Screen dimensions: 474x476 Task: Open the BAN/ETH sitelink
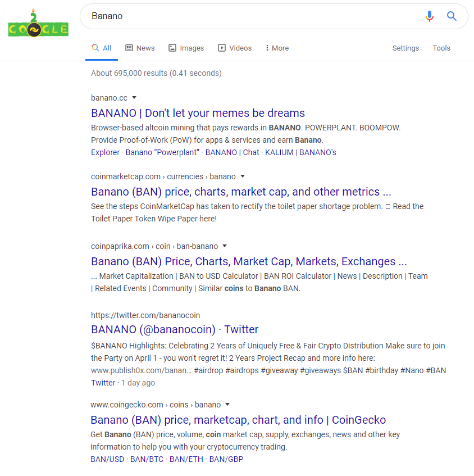click(186, 459)
